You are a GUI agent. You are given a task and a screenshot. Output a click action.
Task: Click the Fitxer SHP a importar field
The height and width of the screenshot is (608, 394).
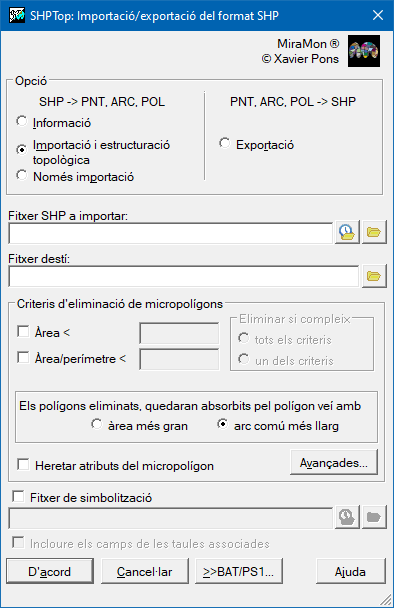[x=171, y=233]
